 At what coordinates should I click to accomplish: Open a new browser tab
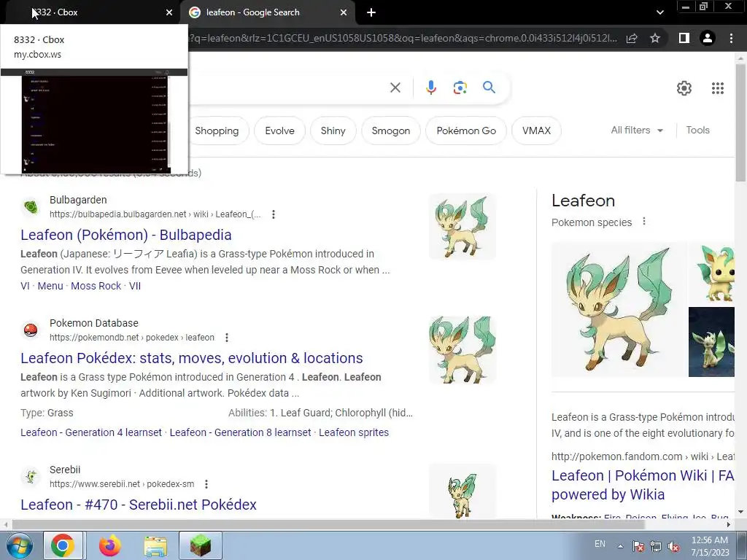click(371, 12)
